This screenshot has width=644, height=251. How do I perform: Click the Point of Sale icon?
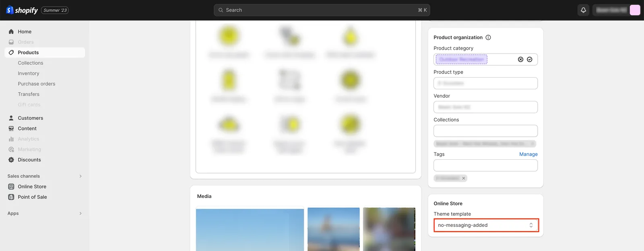(11, 197)
